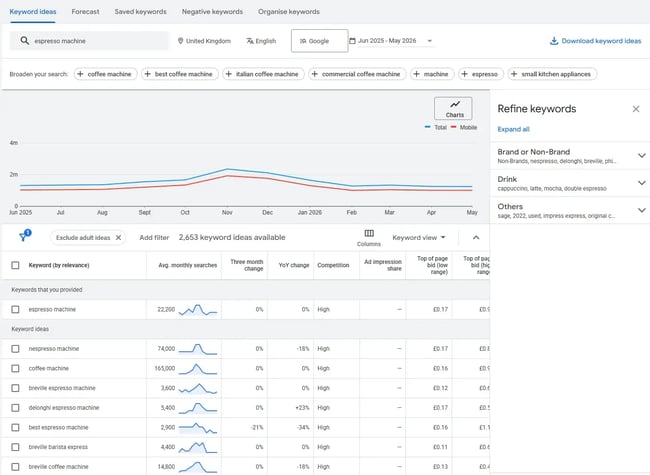Close the Refine keywords panel

pyautogui.click(x=636, y=109)
